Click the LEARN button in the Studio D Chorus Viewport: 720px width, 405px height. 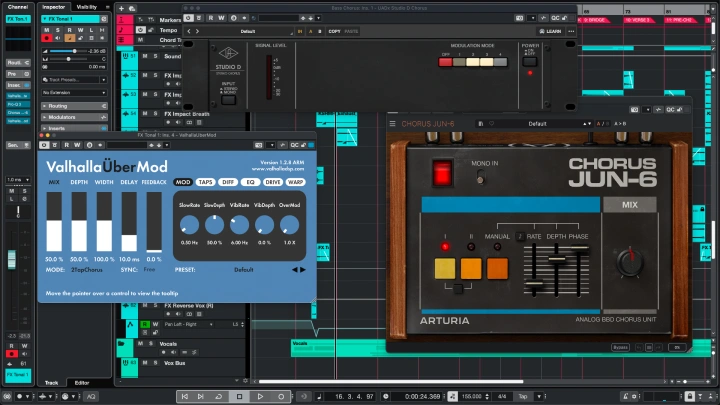[550, 31]
